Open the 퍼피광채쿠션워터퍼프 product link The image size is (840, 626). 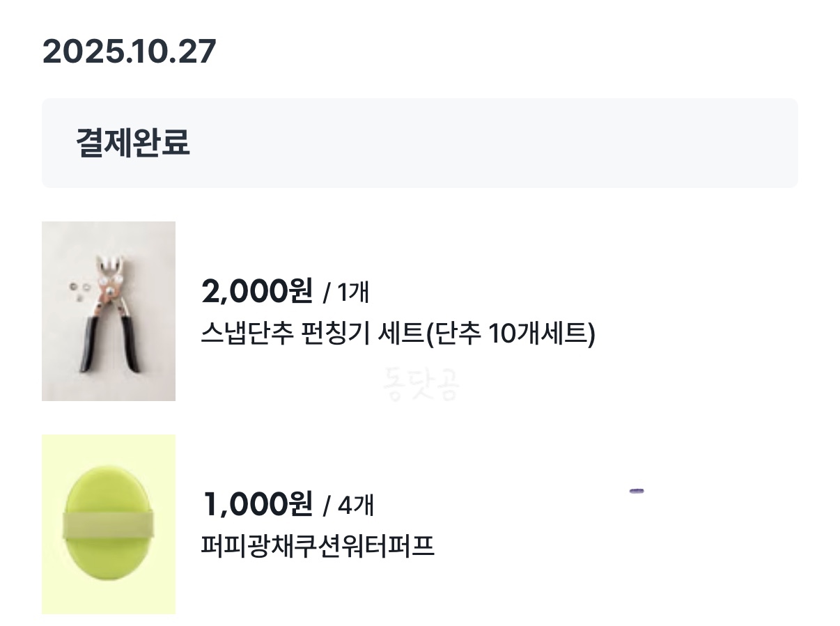coord(317,546)
